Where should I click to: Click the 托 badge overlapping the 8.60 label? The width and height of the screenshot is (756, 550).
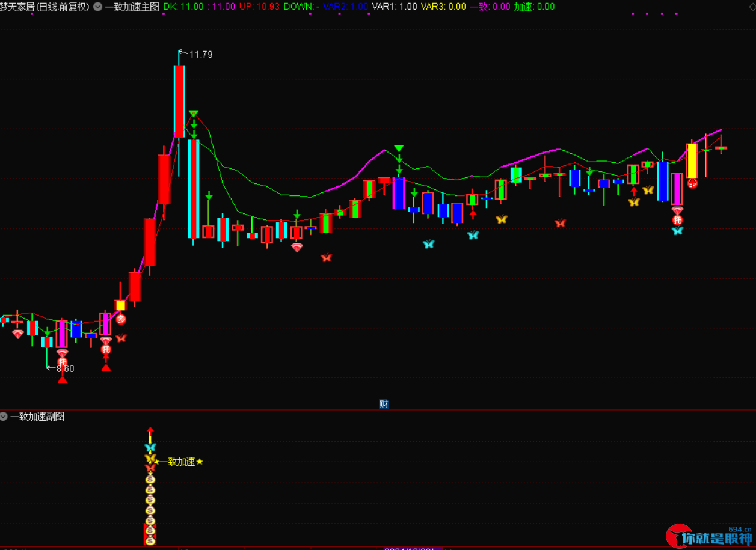pos(62,363)
